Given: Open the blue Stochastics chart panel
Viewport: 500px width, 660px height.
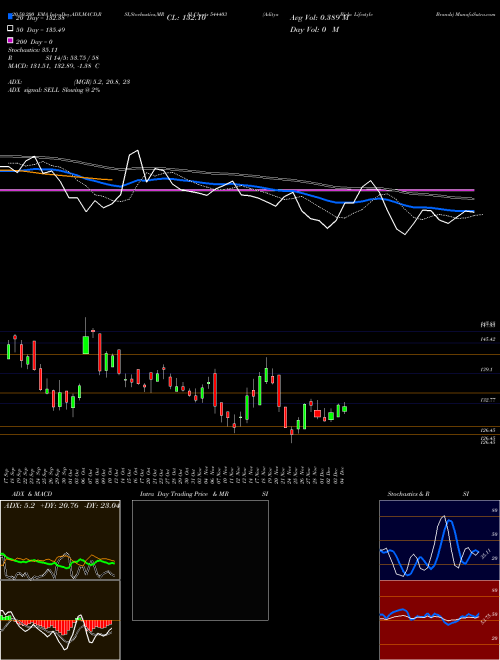Looking at the screenshot, I should 439,540.
